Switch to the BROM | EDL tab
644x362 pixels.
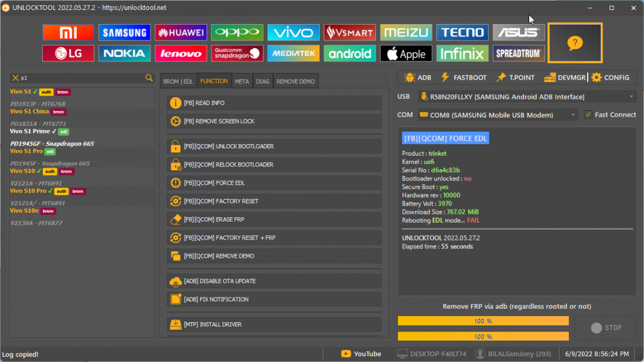click(178, 81)
